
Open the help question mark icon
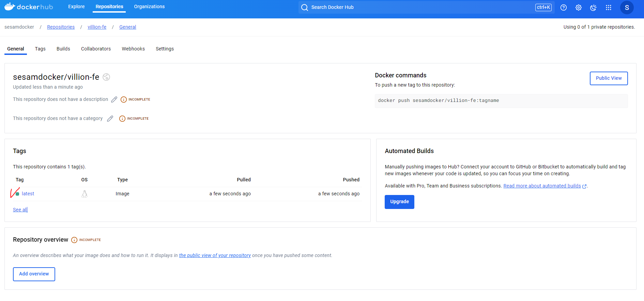564,7
